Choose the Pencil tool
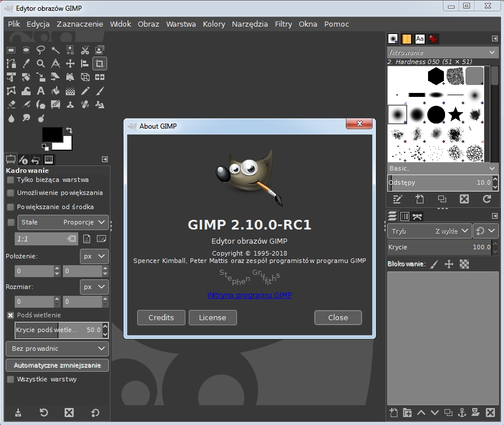The width and height of the screenshot is (504, 425). click(85, 91)
